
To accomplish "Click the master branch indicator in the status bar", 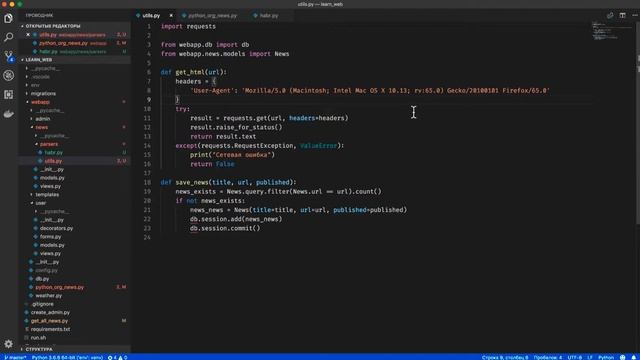I will (x=15, y=357).
